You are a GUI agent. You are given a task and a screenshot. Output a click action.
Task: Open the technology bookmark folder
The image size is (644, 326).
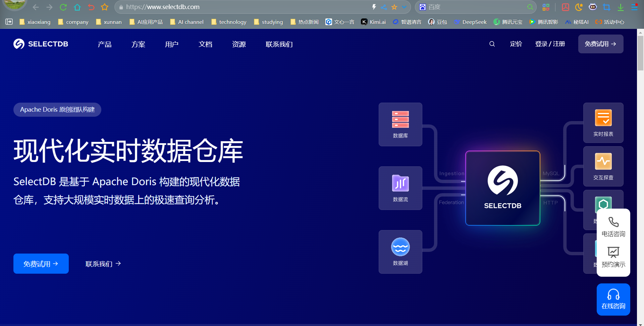(229, 22)
